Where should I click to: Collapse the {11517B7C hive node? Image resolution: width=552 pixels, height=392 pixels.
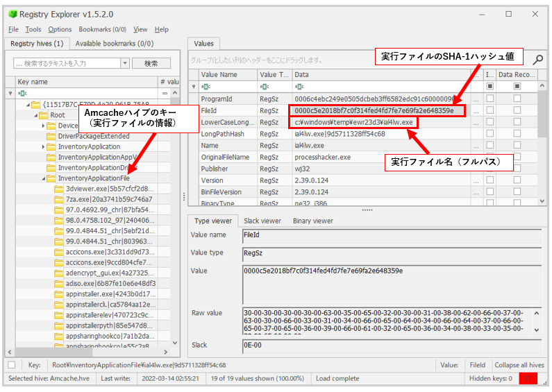[28, 105]
